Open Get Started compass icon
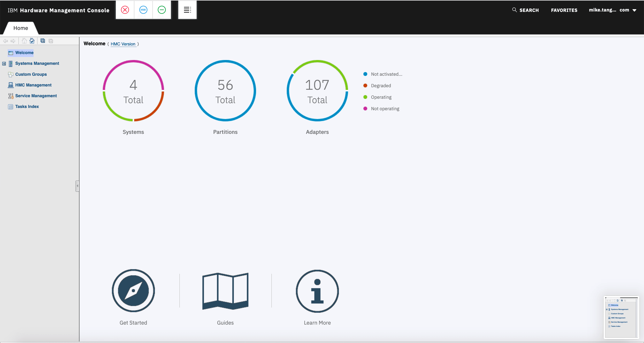The image size is (644, 343). 133,291
